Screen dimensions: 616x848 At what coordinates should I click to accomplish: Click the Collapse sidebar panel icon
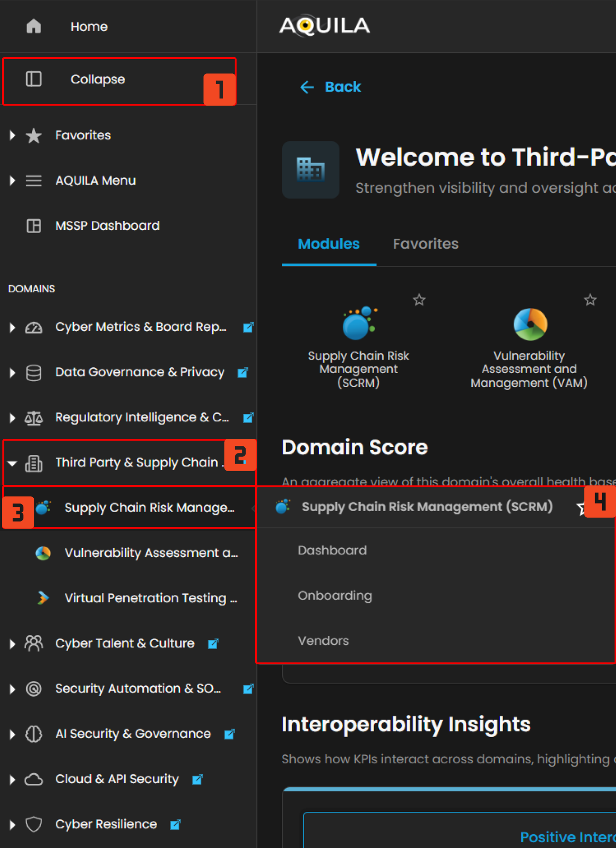33,79
